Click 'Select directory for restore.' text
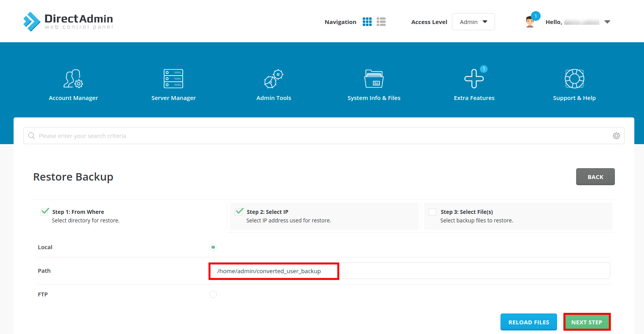644x334 pixels. (86, 220)
